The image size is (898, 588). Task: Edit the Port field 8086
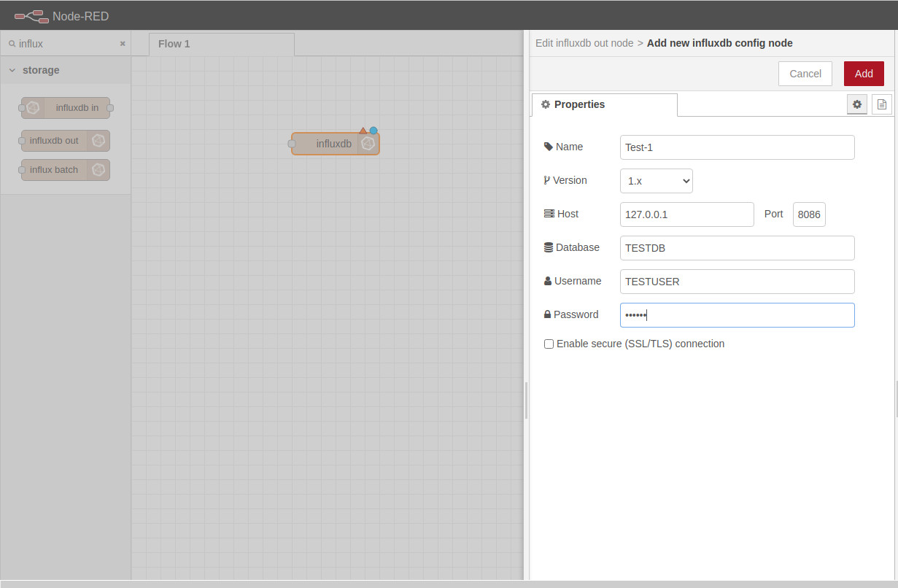(809, 214)
